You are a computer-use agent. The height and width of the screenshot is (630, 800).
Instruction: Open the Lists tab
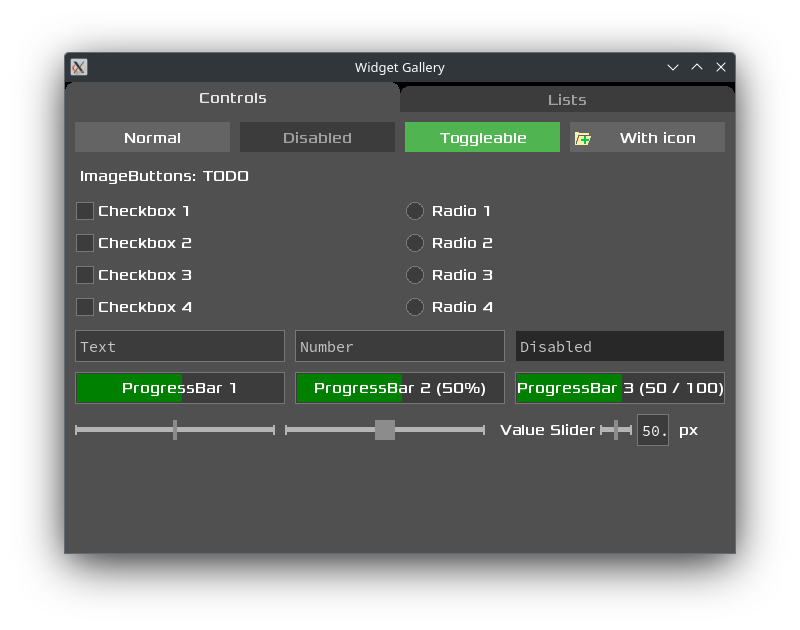coord(567,99)
